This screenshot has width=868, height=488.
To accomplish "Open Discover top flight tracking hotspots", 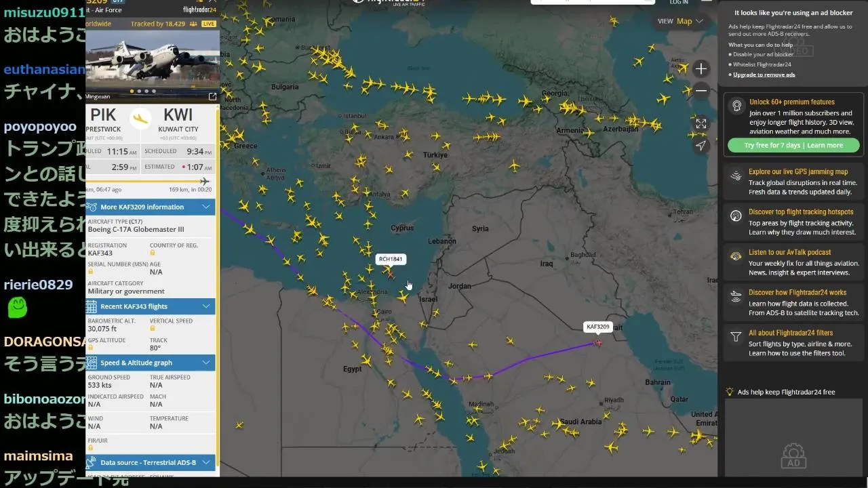I will point(793,222).
